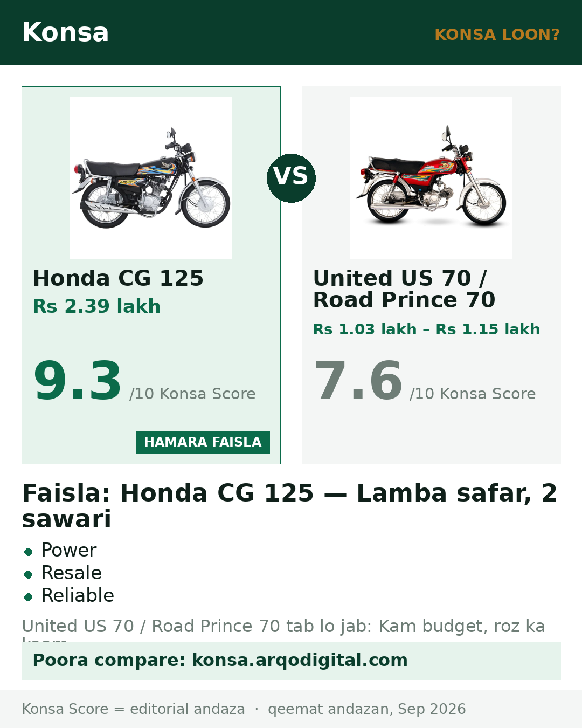This screenshot has height=728, width=582.
Task: Click the bullet icon beside Reliable
Action: [29, 596]
